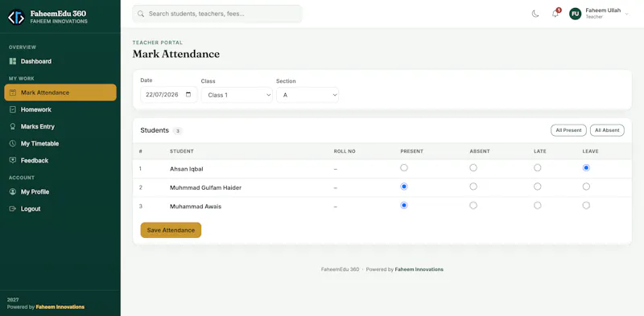
Task: Click the STUDENT column header
Action: pos(182,151)
